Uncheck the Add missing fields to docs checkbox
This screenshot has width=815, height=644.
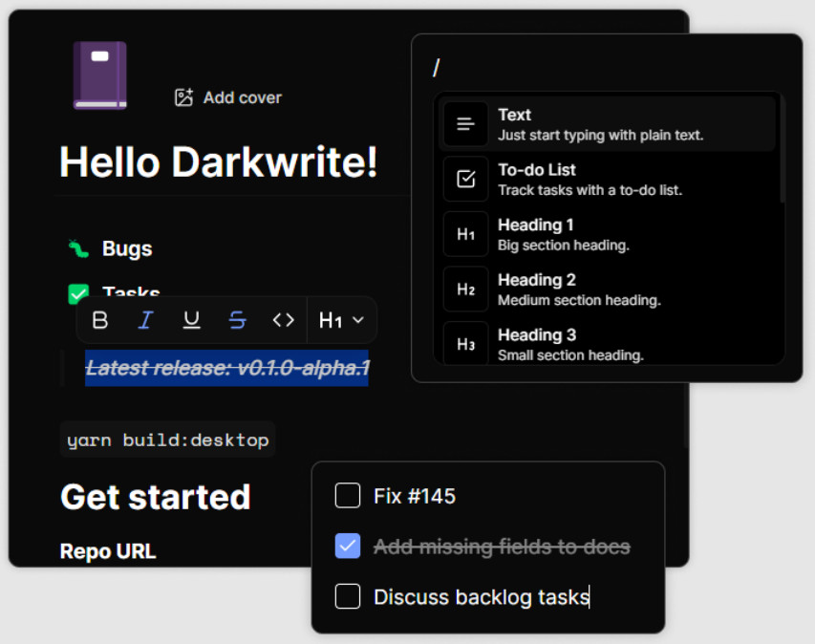pos(348,546)
